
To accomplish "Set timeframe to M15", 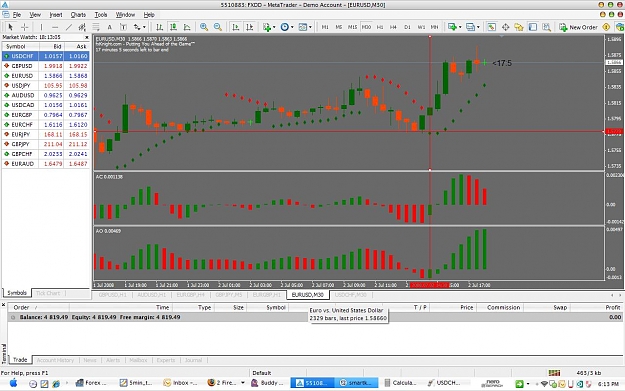I will pyautogui.click(x=352, y=27).
